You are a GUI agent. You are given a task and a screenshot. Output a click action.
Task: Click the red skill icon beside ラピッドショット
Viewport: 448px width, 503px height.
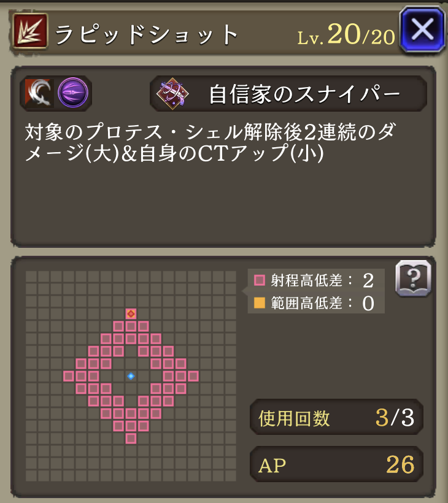pyautogui.click(x=30, y=31)
